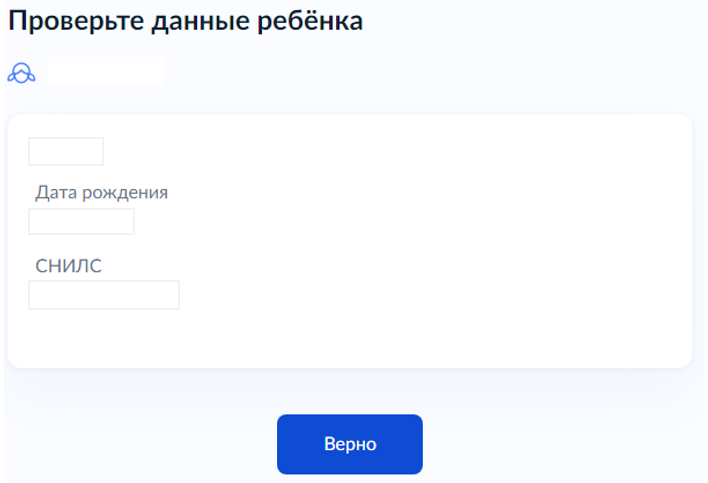The image size is (708, 483).
Task: Select the value box under "Дата рождения"
Action: coord(81,222)
